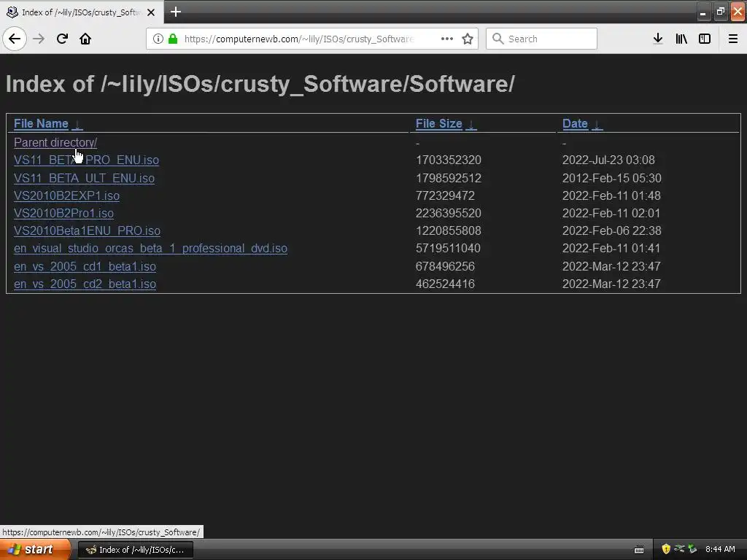Minimize the browser window

pos(703,12)
